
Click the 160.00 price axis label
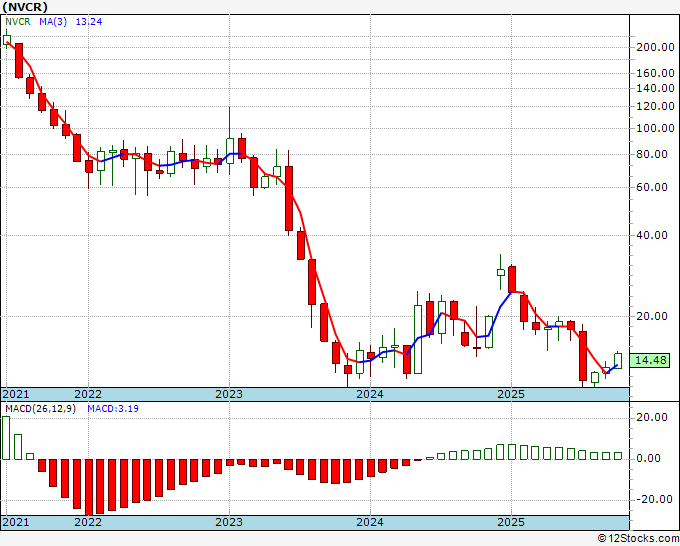pos(655,73)
